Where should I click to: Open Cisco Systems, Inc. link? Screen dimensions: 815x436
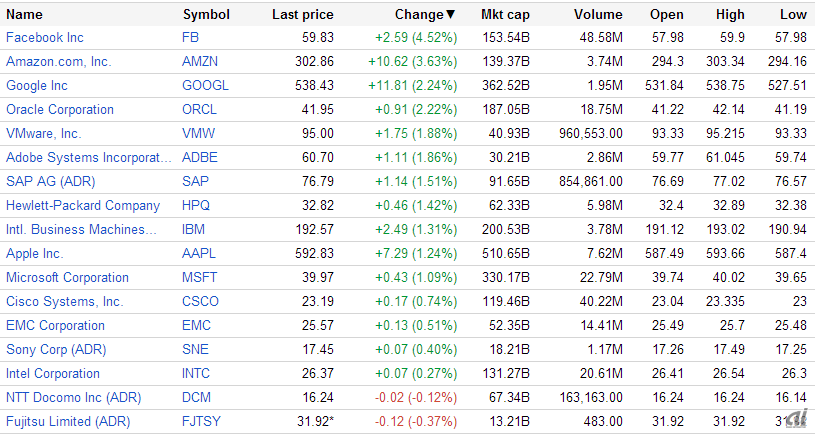pyautogui.click(x=64, y=302)
